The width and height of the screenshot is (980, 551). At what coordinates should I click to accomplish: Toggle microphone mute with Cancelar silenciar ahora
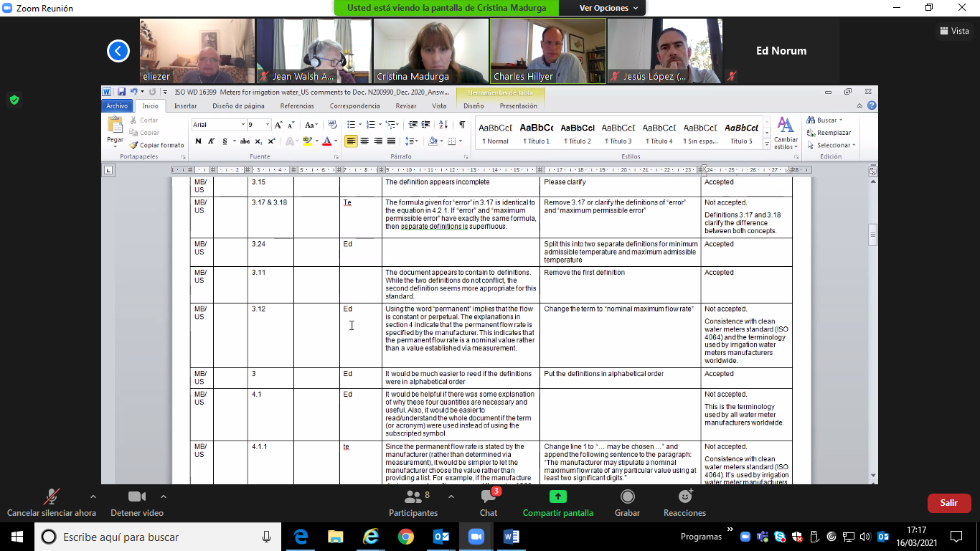tap(52, 497)
